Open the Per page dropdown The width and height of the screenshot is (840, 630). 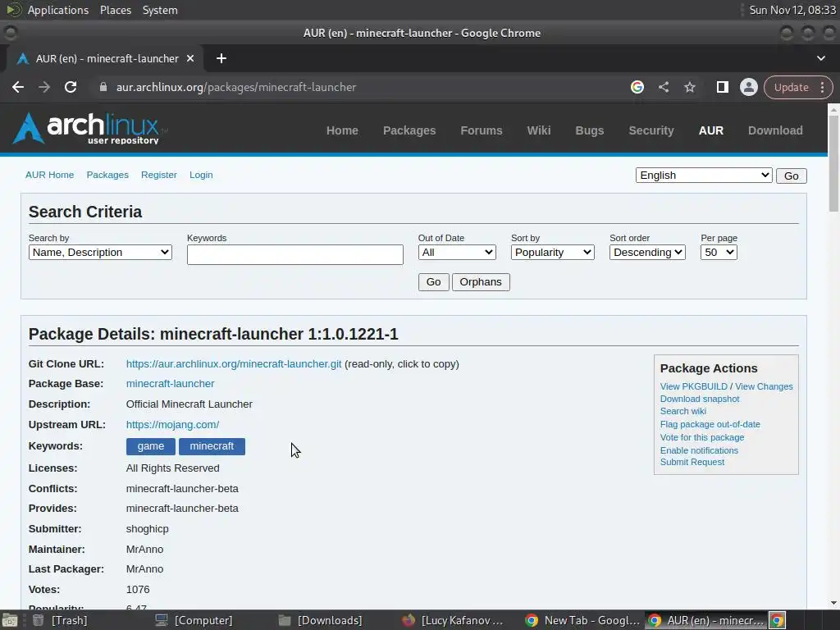click(x=719, y=253)
